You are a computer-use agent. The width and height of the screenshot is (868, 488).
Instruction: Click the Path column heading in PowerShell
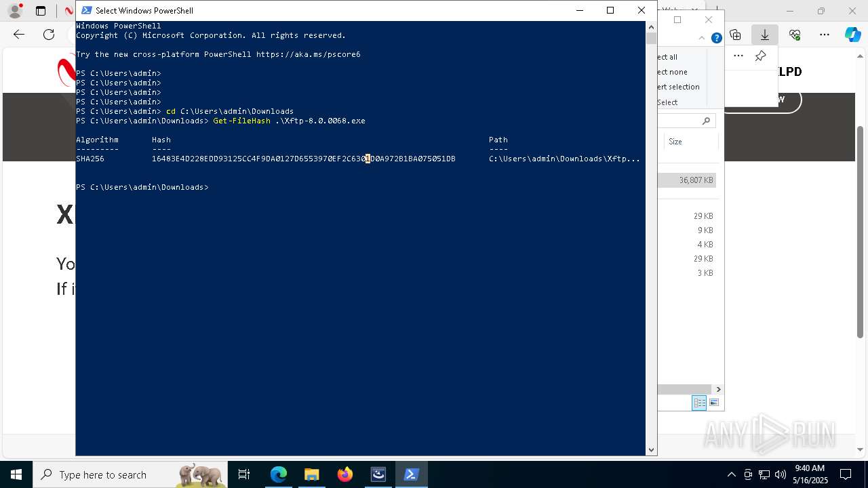498,140
